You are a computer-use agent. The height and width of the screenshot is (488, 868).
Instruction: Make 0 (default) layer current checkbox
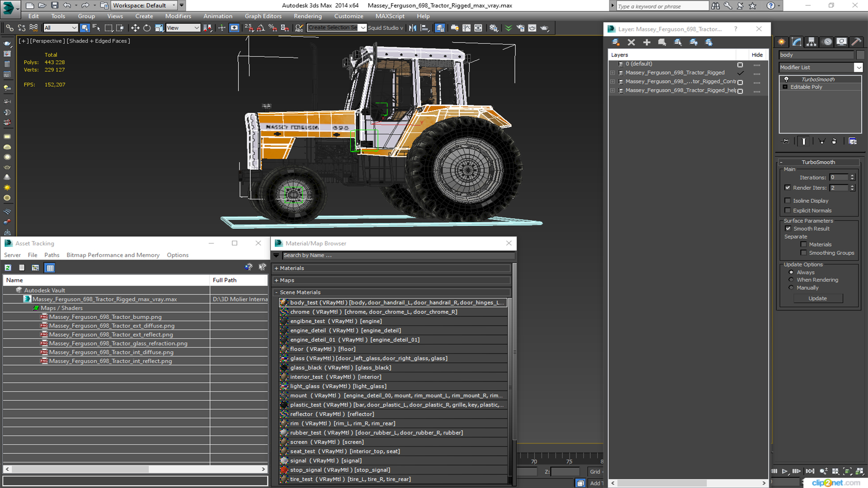point(740,65)
